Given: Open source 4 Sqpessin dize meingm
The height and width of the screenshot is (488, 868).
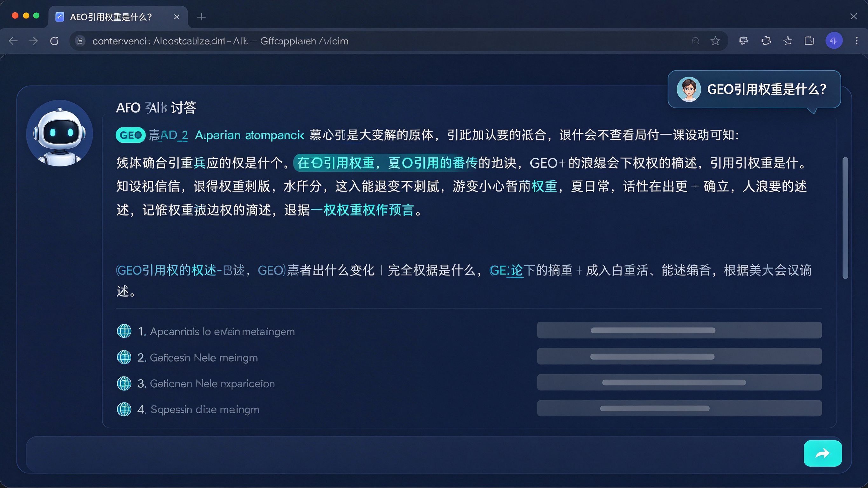Looking at the screenshot, I should 198,410.
